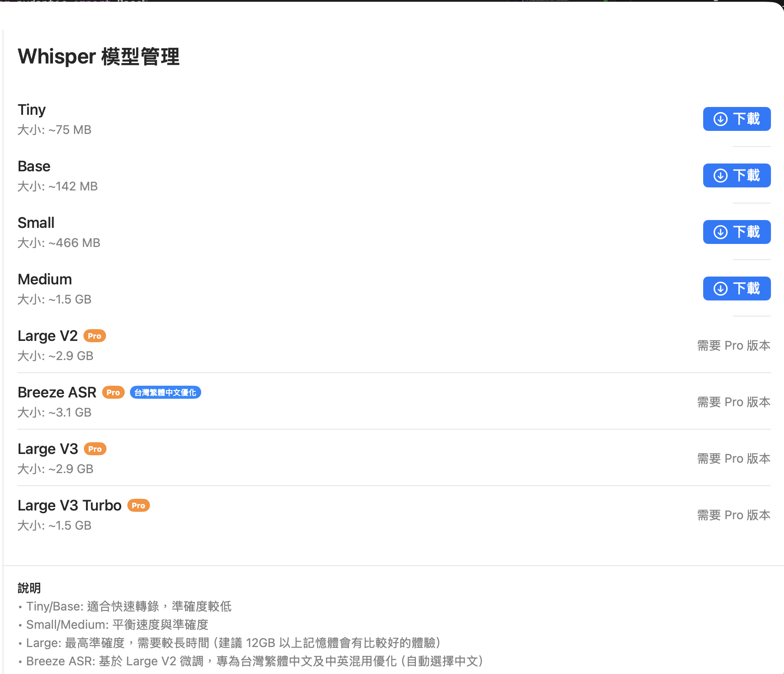Select the Large V3 Turbo model name
The height and width of the screenshot is (674, 784).
click(x=70, y=505)
